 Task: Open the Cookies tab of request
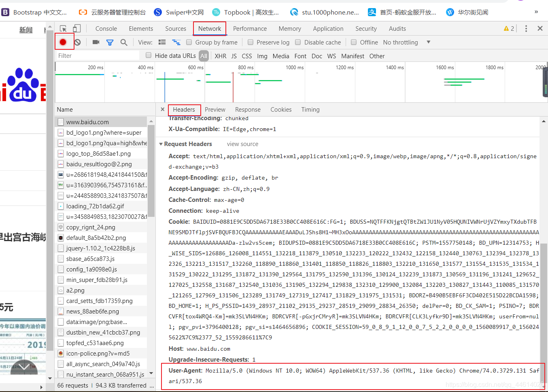(281, 109)
